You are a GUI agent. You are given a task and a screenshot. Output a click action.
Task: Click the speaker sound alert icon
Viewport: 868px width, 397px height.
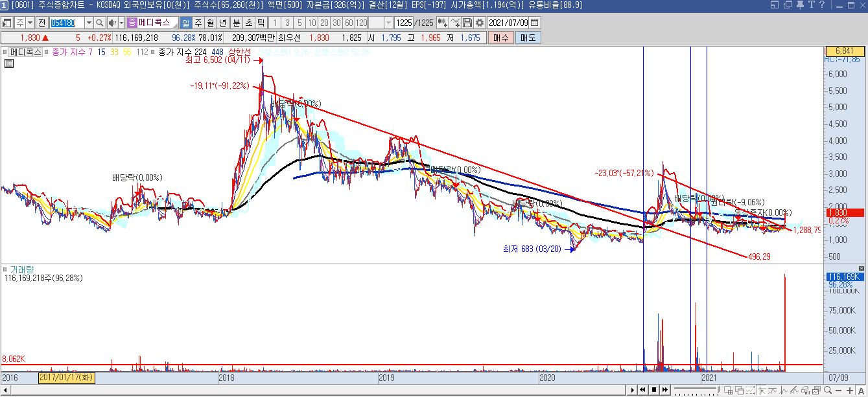point(111,23)
